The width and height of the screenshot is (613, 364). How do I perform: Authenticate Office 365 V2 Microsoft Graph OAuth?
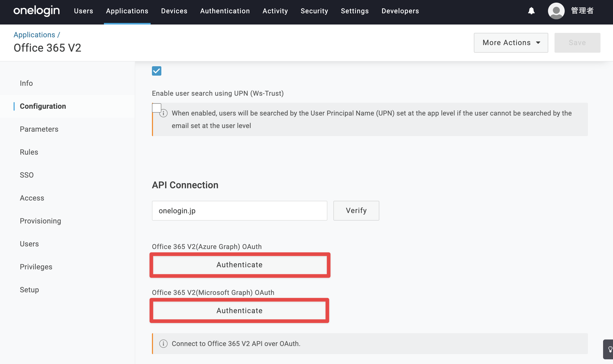tap(239, 311)
